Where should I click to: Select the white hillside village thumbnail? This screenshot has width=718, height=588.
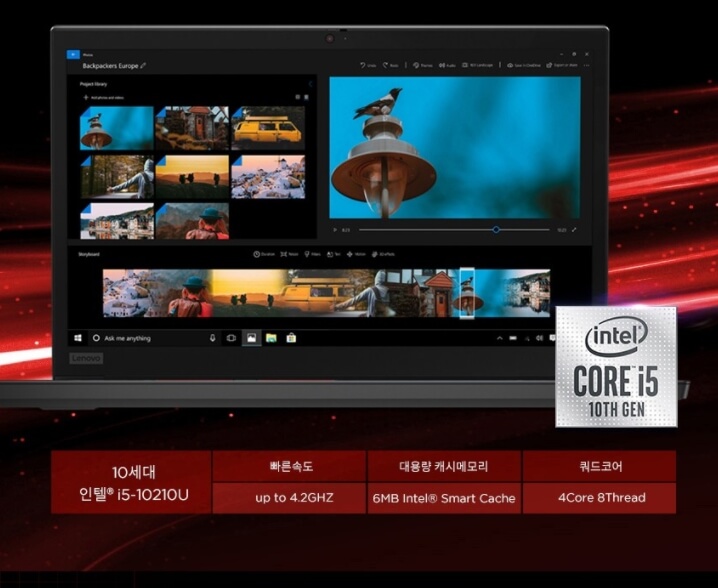(x=268, y=177)
